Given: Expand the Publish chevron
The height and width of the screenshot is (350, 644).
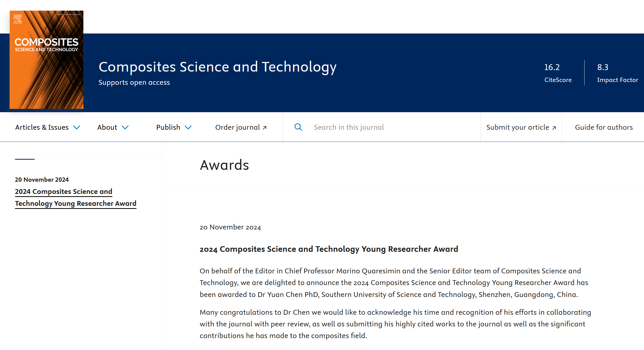Looking at the screenshot, I should (188, 127).
